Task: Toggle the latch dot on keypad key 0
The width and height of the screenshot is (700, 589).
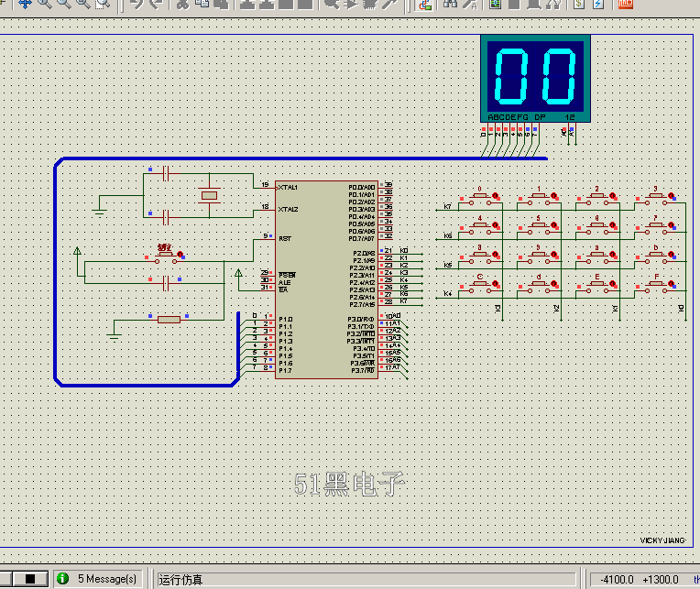Action: tap(495, 195)
